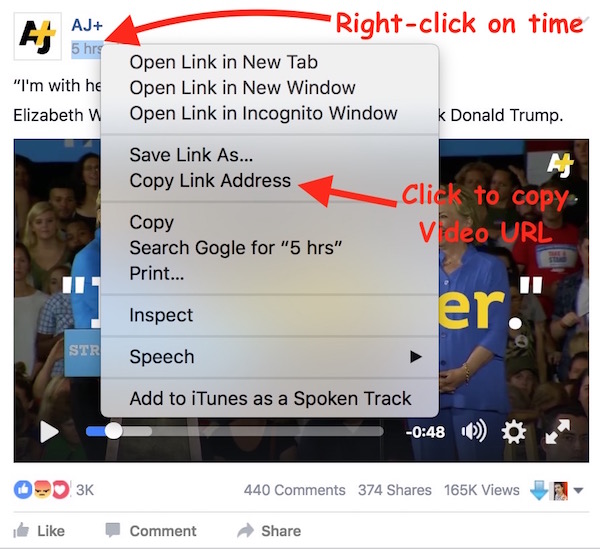Toggle fullscreen with the expand arrows icon
Viewport: 600px width, 549px height.
click(558, 432)
